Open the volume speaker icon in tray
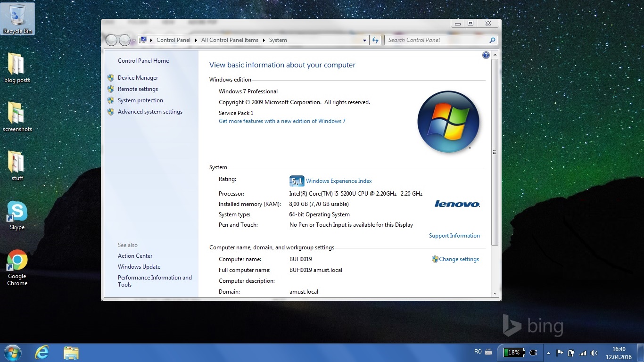Image resolution: width=644 pixels, height=362 pixels. click(594, 353)
